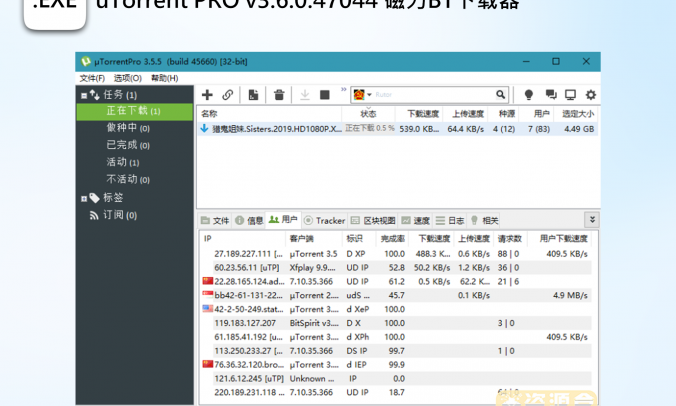Click the torrent download progress bar

[x=369, y=128]
